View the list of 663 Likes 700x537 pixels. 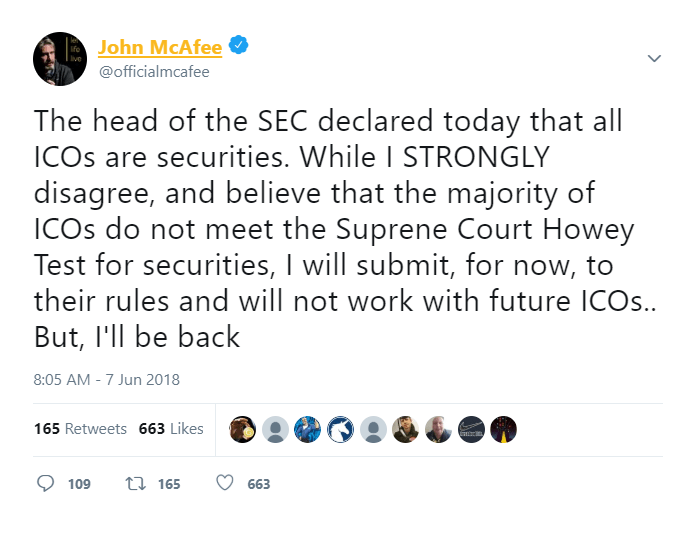tap(171, 429)
